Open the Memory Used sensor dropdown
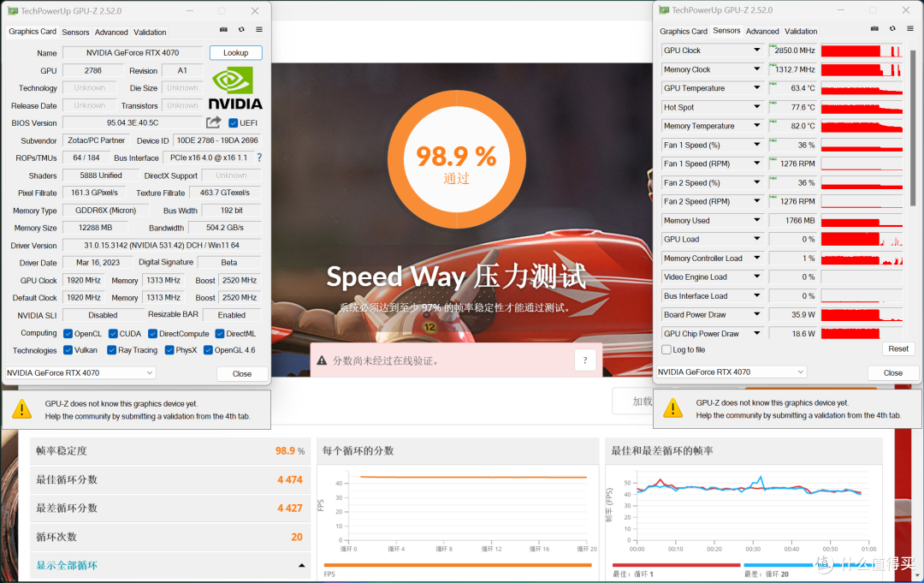This screenshot has height=583, width=924. click(756, 220)
